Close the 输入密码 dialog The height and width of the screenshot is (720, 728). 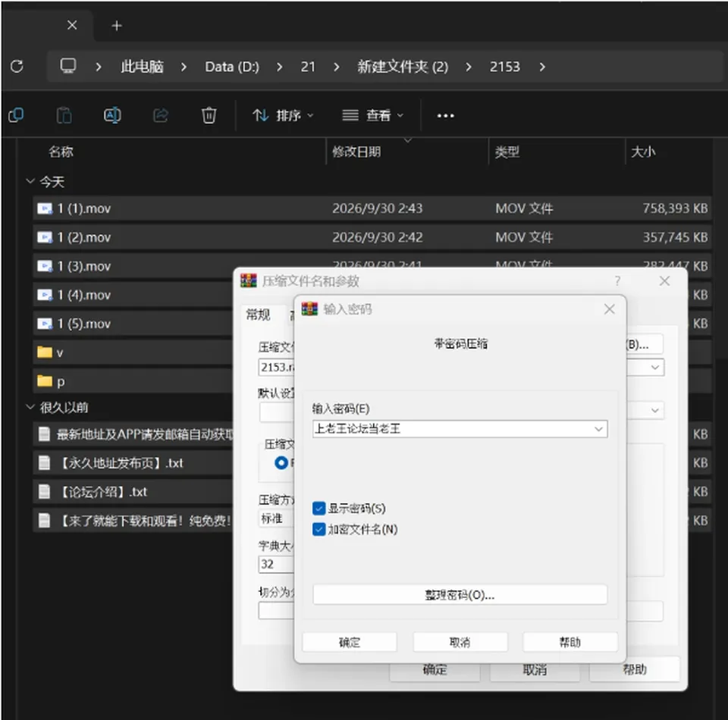coord(610,309)
